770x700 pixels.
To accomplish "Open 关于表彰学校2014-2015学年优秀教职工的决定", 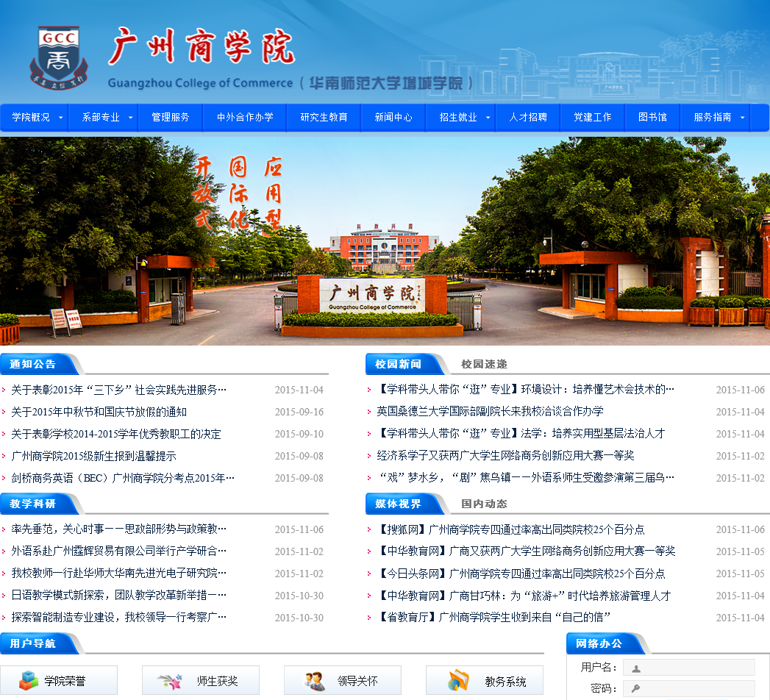I will tap(116, 434).
